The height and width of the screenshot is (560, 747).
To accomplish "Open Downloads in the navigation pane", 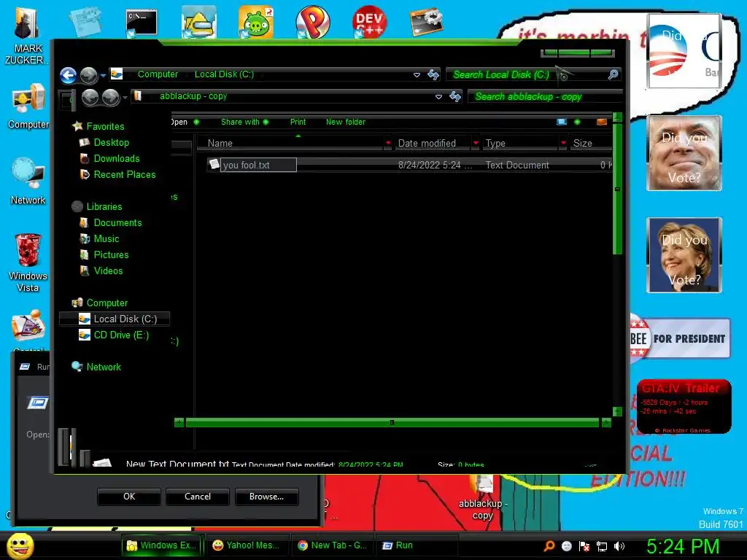I will tap(116, 158).
